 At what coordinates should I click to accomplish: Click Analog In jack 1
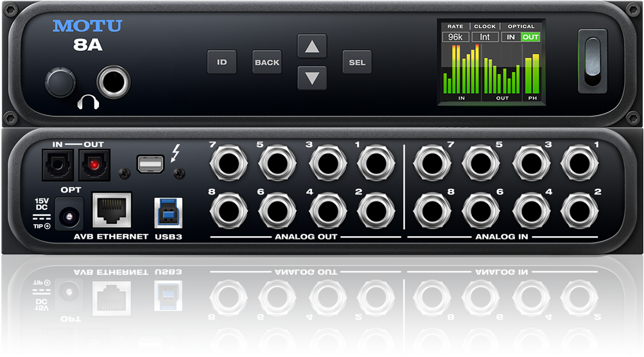coord(580,163)
